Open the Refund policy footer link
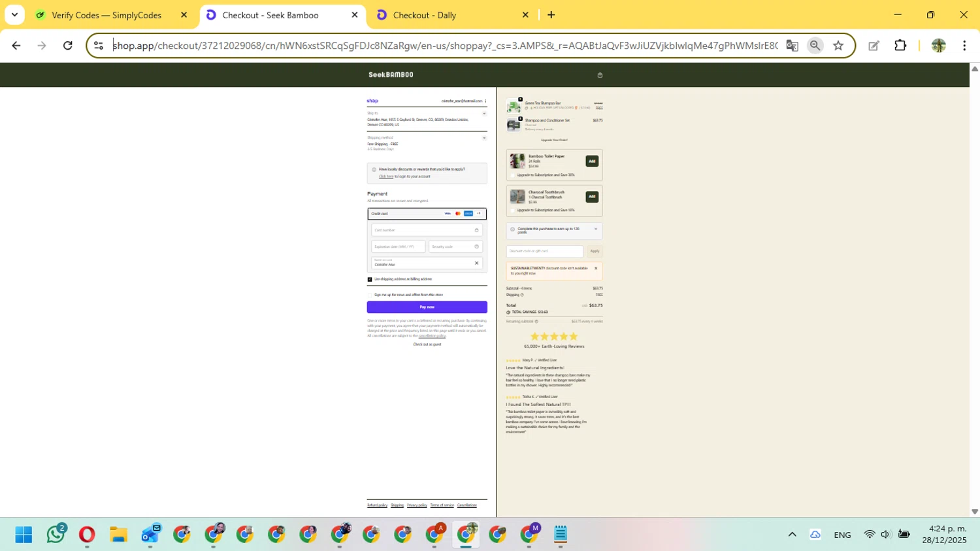This screenshot has width=980, height=551. click(x=377, y=505)
